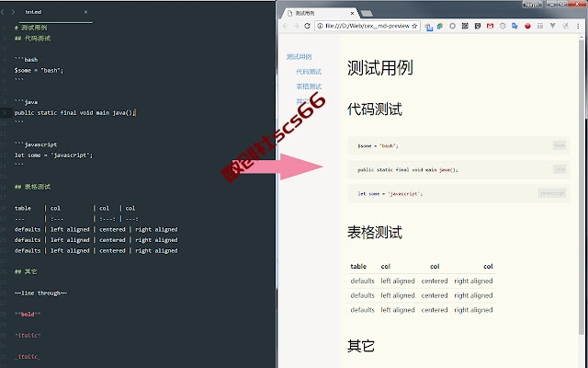This screenshot has width=588, height=368.
Task: Click the ```javascript fence line in editor
Action: click(36, 144)
